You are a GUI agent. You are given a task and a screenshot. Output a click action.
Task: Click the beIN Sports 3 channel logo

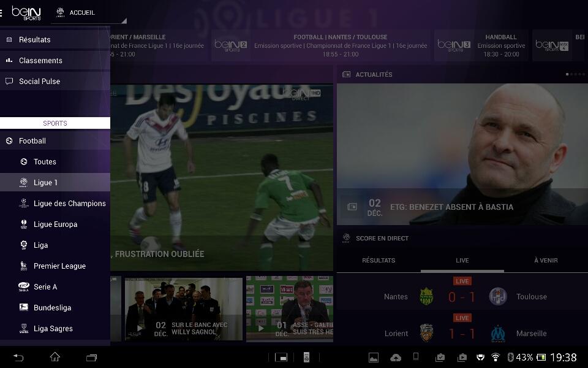454,45
